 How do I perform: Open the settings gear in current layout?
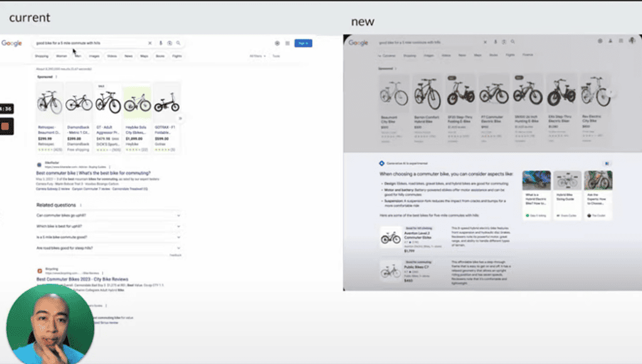pos(277,43)
